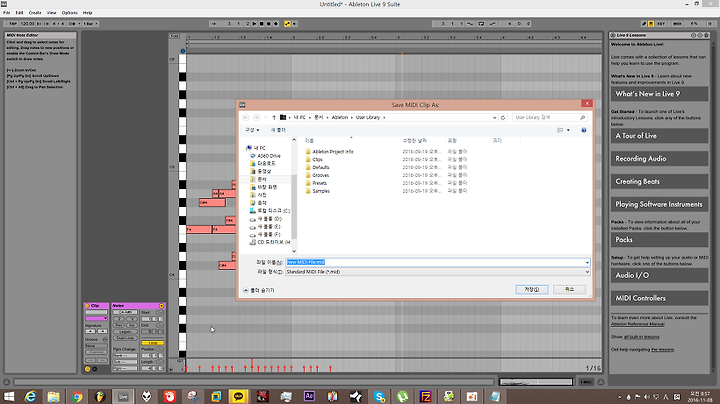Click the Stop button in Ableton transport
The width and height of the screenshot is (720, 404).
click(261, 24)
